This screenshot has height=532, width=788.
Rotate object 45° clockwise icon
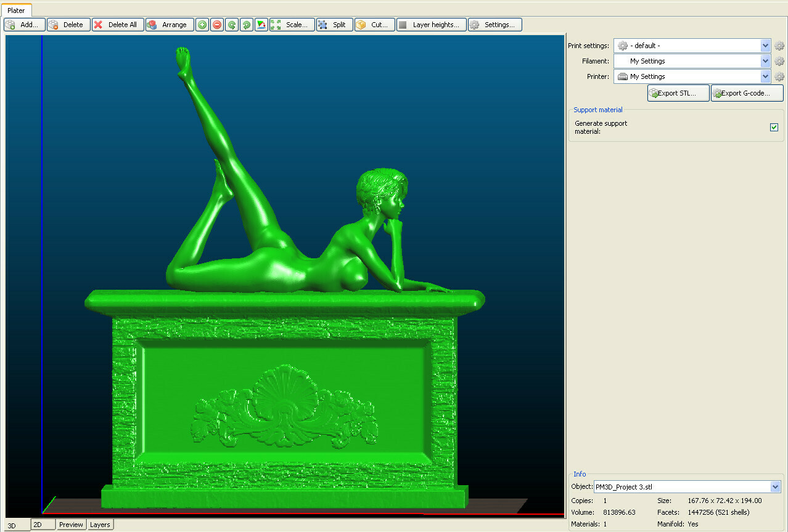click(x=247, y=25)
